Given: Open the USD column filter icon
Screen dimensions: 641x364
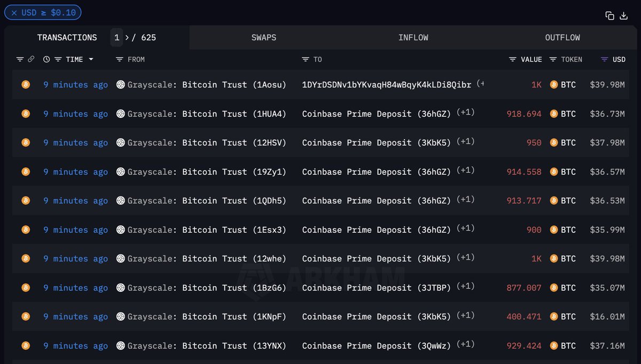Looking at the screenshot, I should [x=605, y=59].
